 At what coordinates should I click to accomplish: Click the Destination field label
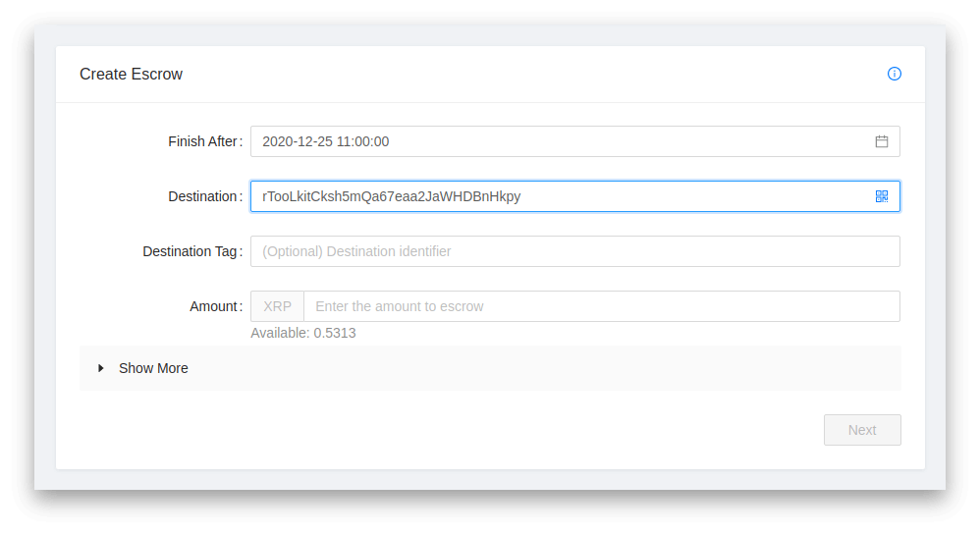[205, 196]
